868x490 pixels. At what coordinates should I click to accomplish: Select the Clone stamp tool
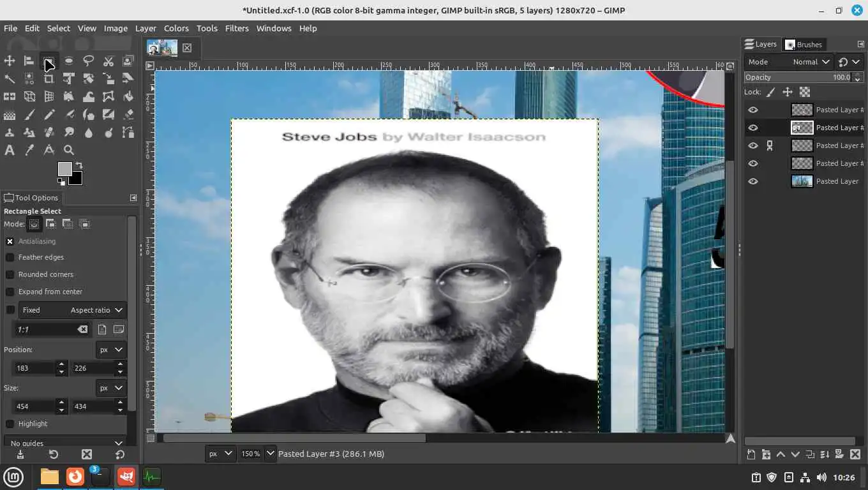[10, 133]
